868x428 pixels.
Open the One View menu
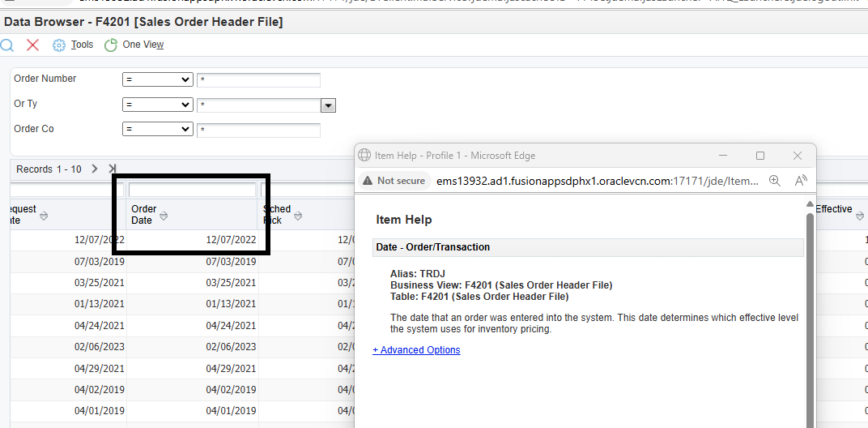[x=143, y=45]
